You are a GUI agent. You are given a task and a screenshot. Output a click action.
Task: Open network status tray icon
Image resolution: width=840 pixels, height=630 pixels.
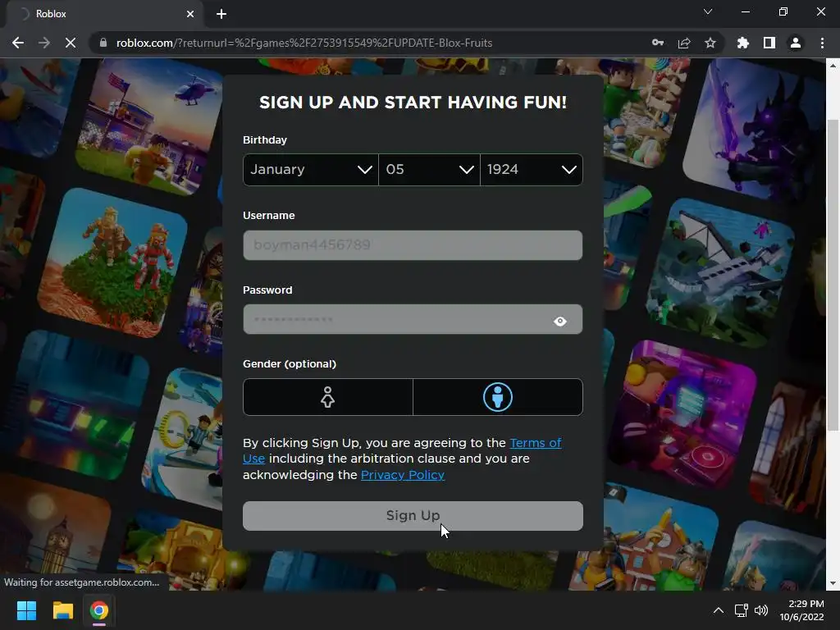(x=742, y=610)
